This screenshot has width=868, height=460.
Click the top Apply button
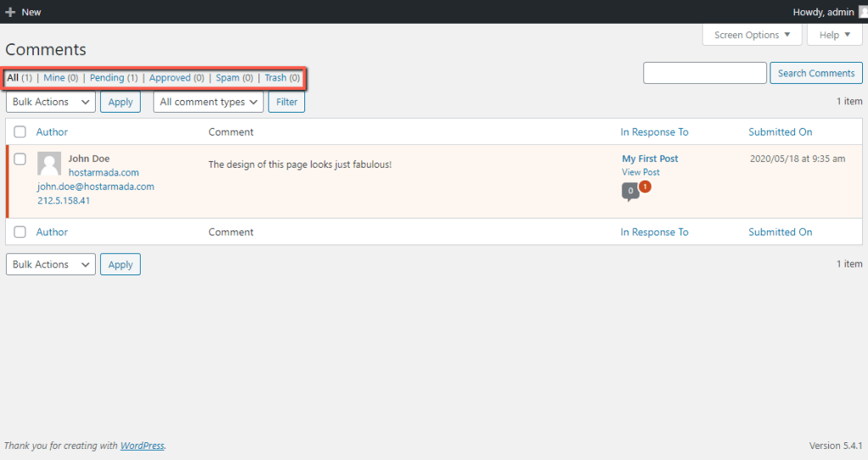click(120, 102)
